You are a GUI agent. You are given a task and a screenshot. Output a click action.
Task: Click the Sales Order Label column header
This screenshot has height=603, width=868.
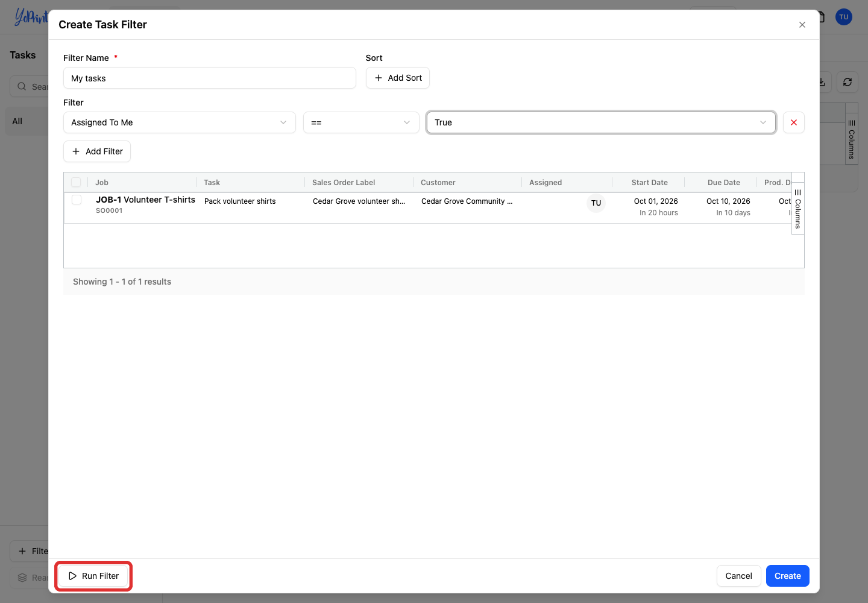coord(344,183)
